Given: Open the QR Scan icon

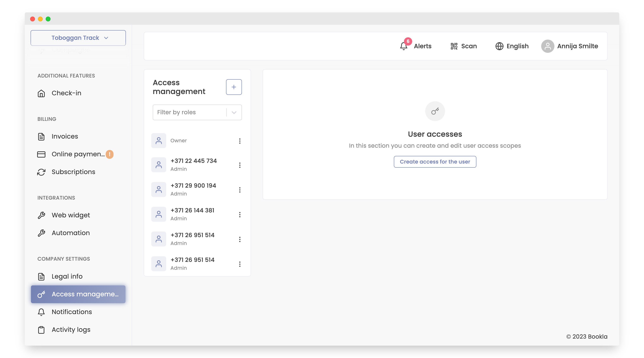Looking at the screenshot, I should pyautogui.click(x=454, y=46).
